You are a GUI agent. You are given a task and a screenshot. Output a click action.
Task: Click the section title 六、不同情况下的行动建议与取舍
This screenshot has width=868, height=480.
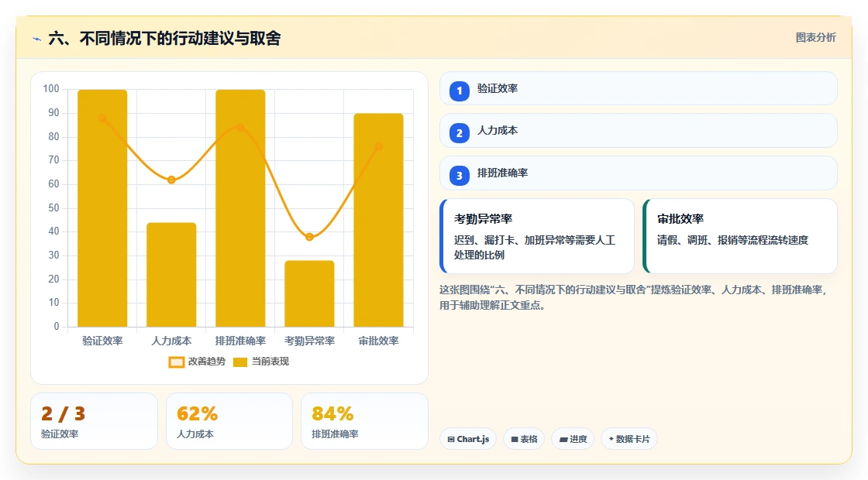coord(164,38)
